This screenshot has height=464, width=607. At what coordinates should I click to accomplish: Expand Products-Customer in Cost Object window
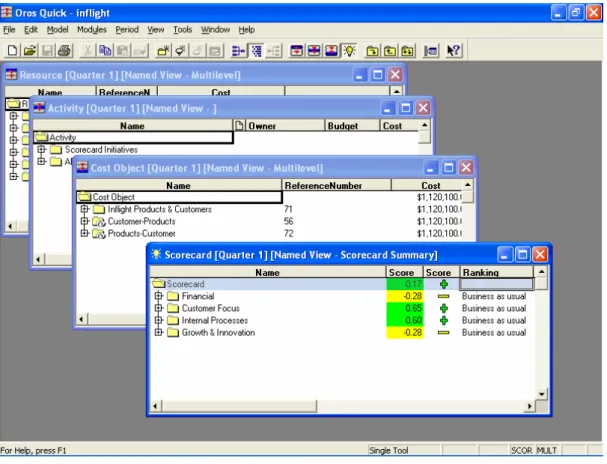pos(84,233)
